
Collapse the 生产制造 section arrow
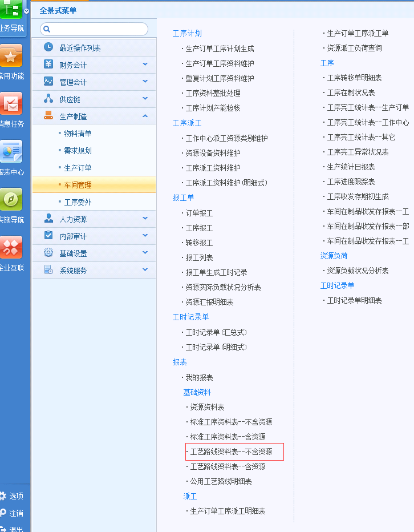[145, 116]
